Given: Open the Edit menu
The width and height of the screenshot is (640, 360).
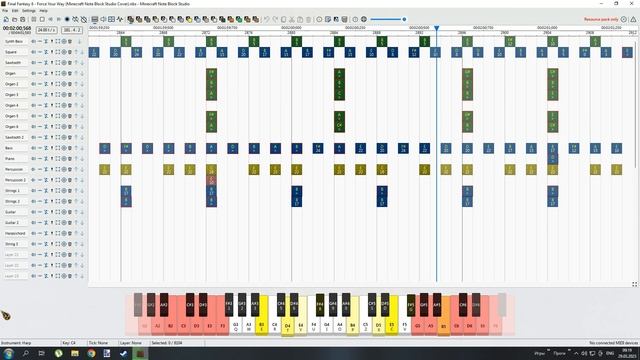Looking at the screenshot, I should (15, 11).
